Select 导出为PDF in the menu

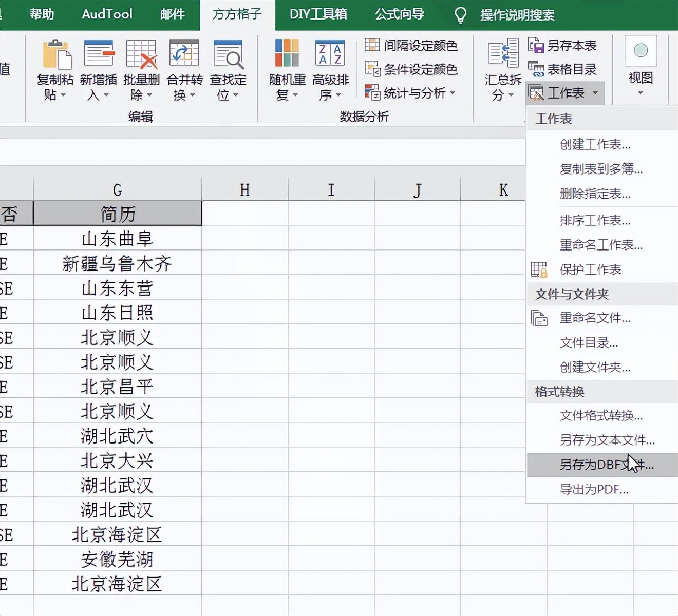pyautogui.click(x=593, y=489)
